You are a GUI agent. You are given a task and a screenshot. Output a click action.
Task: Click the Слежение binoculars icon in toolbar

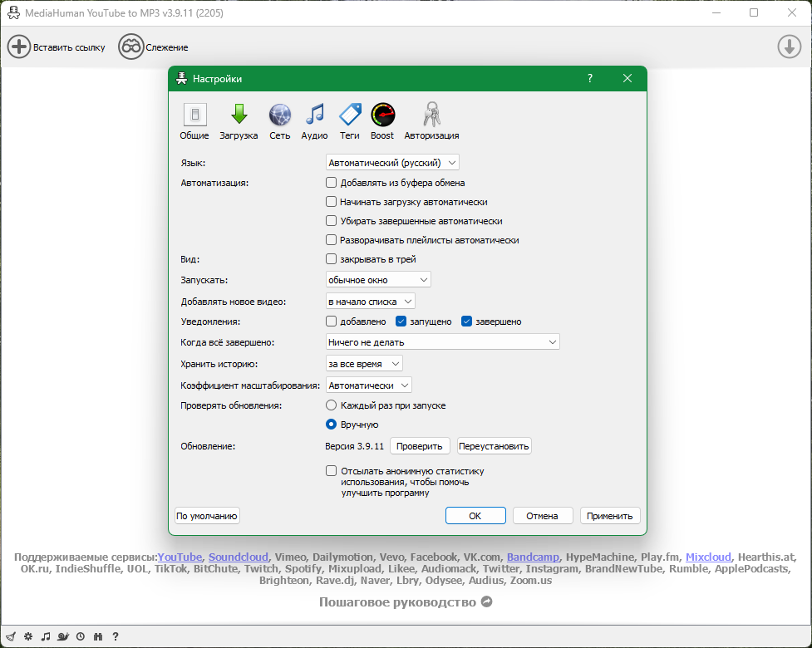[x=131, y=47]
